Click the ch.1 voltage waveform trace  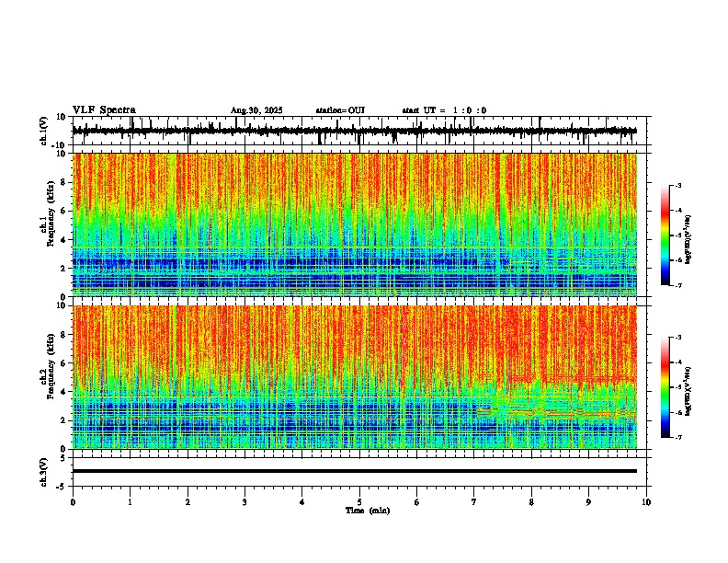pyautogui.click(x=355, y=131)
